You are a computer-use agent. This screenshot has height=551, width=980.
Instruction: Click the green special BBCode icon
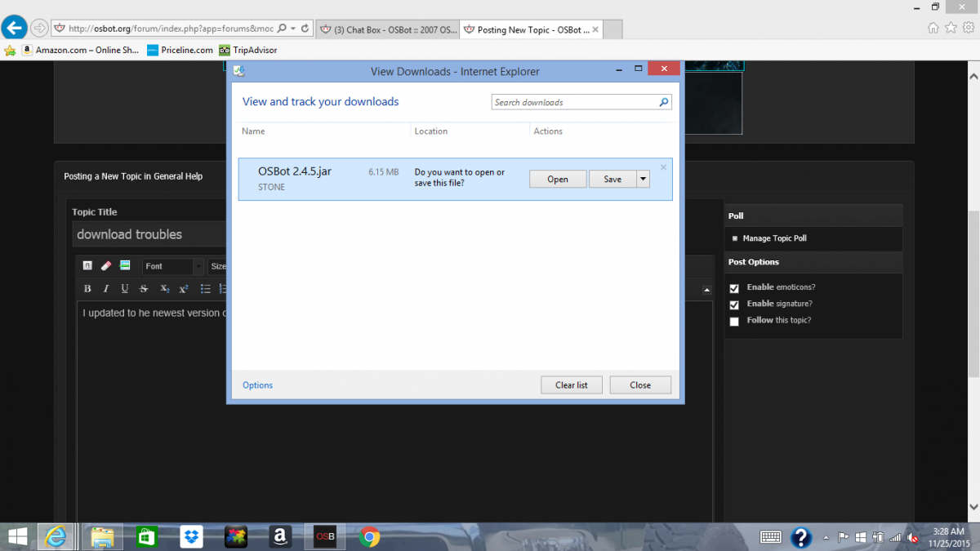tap(125, 266)
